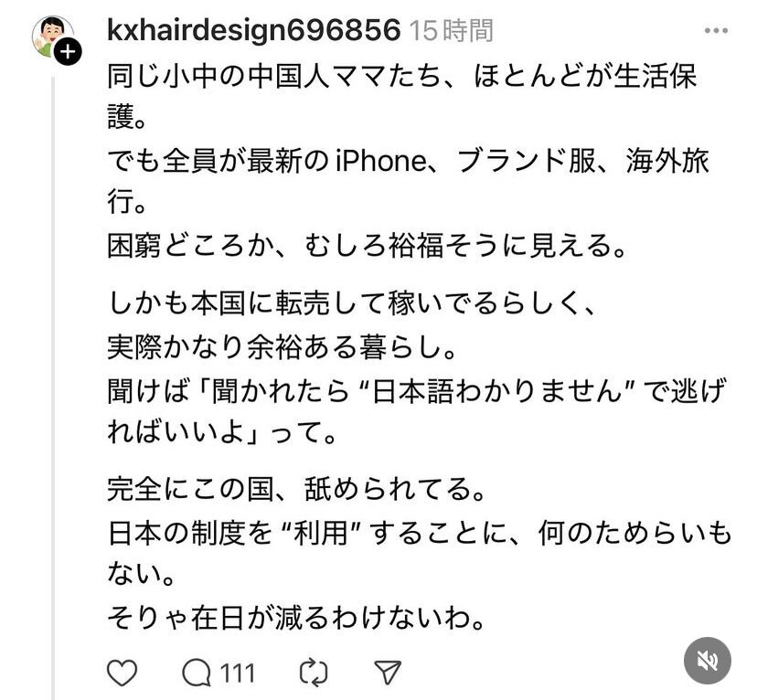Viewport: 757px width, 700px height.
Task: Open the kxhairdesign696856 profile avatar
Action: point(52,37)
